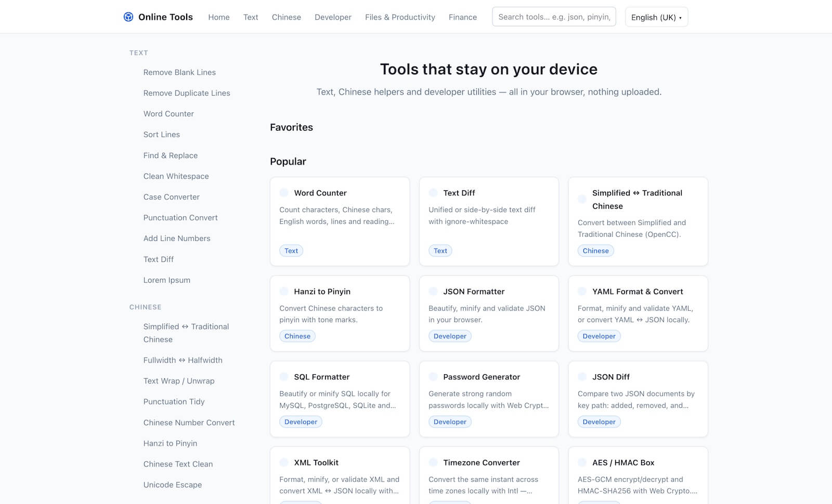832x504 pixels.
Task: Select Fullwidth ⇔ Halfwidth in the sidebar
Action: click(183, 360)
